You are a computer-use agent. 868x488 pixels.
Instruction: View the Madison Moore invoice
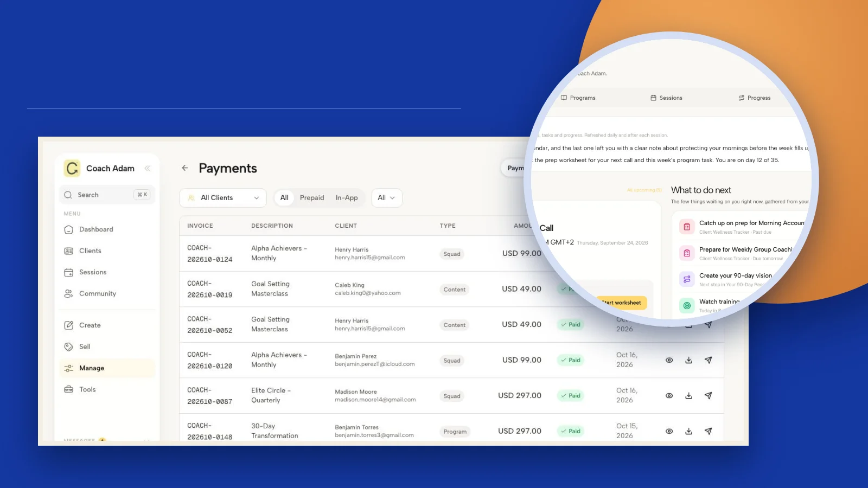669,396
